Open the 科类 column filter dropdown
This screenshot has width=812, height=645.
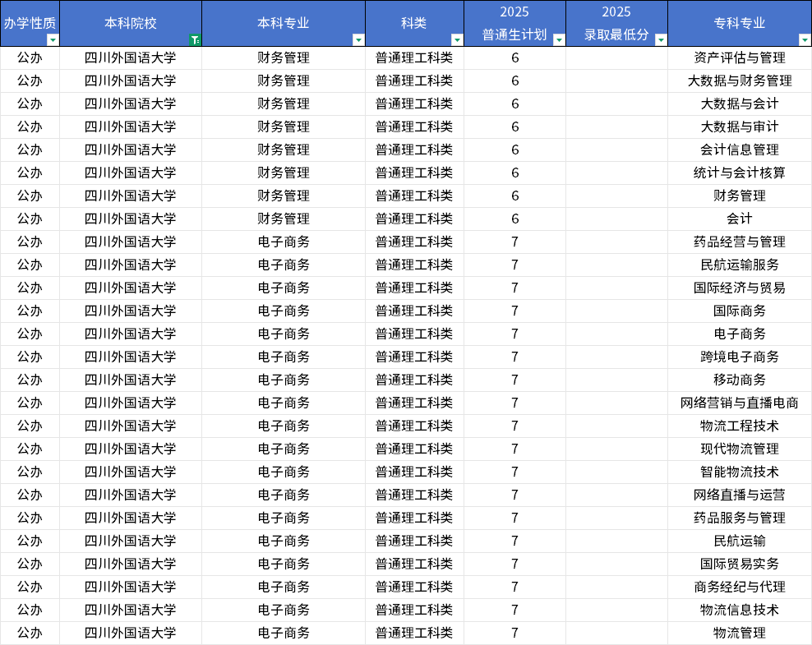coord(457,40)
